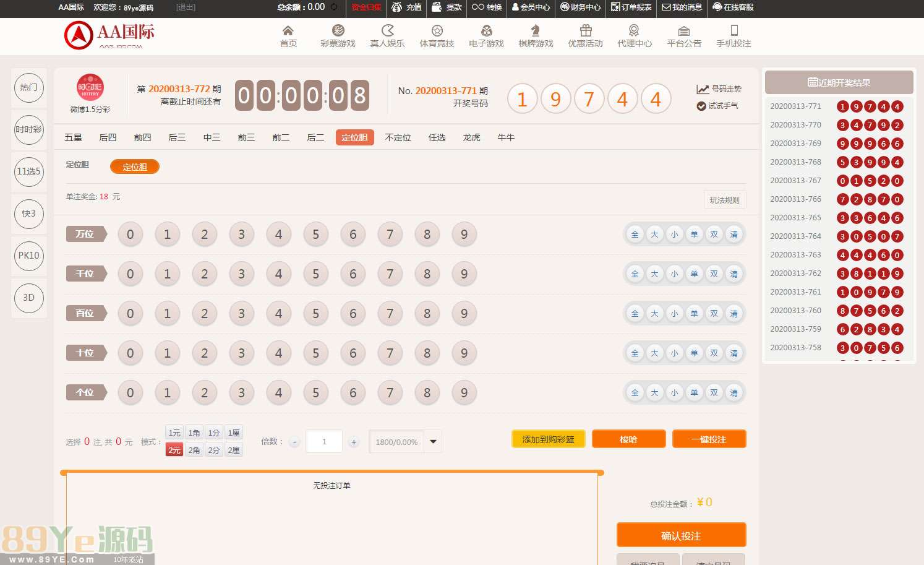This screenshot has width=924, height=565.
Task: Click the 充值 recharge icon
Action: (397, 7)
